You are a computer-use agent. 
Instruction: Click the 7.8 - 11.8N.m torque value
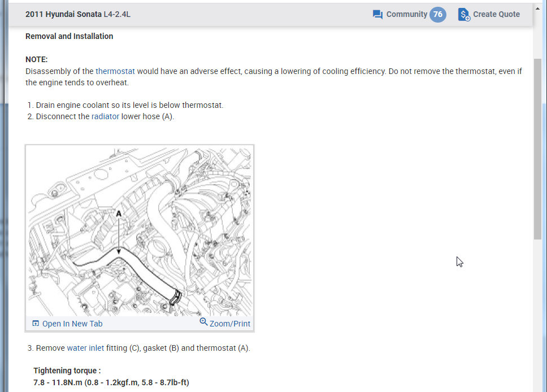(111, 382)
